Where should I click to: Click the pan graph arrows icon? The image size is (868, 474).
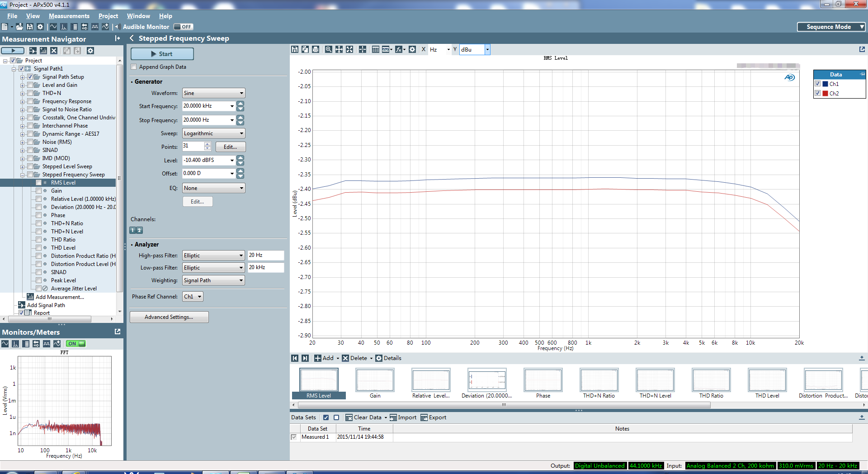(x=339, y=49)
